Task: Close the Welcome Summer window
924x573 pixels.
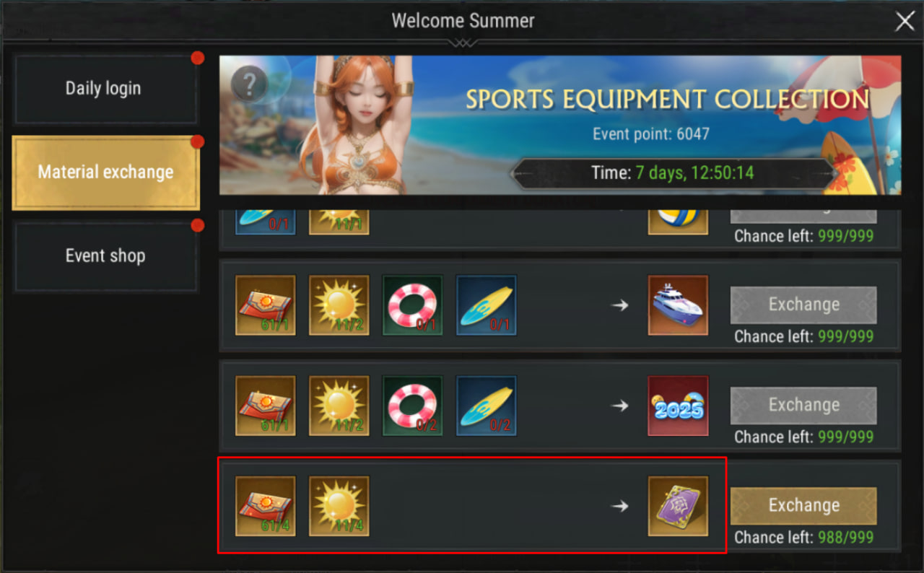Action: (x=905, y=21)
